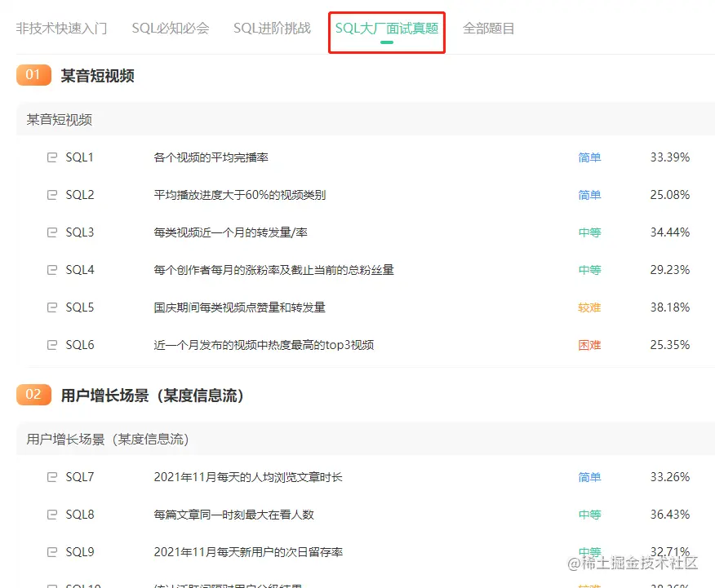Screen dimensions: 715x588
Task: Open problem 每个创作者每月的涨粉率及截止当前的总粉丝量
Action: (274, 270)
